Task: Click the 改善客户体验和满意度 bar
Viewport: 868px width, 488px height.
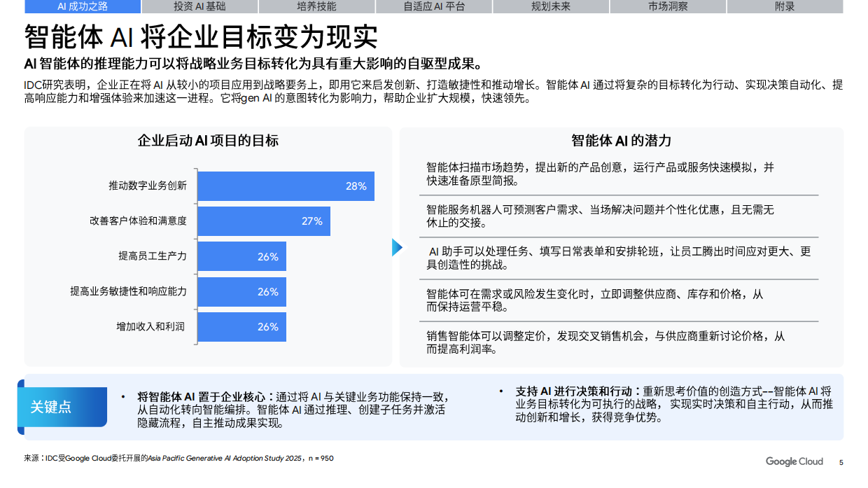Action: pos(265,221)
